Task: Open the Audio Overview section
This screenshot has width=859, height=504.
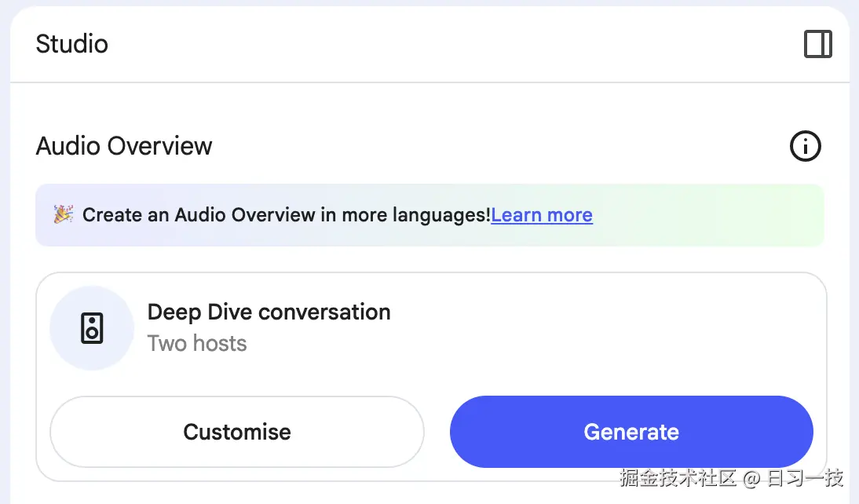Action: pyautogui.click(x=123, y=146)
